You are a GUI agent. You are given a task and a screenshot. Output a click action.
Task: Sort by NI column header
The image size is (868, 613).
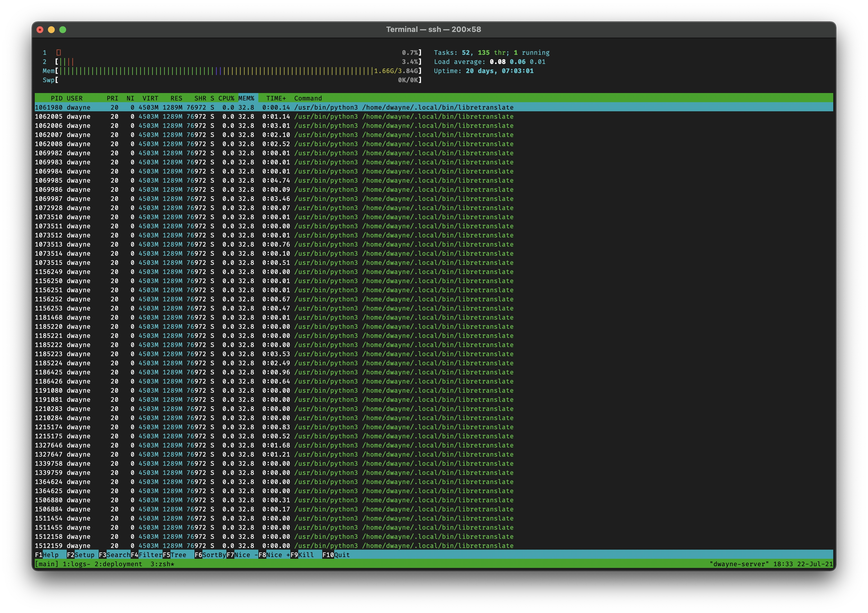click(130, 98)
